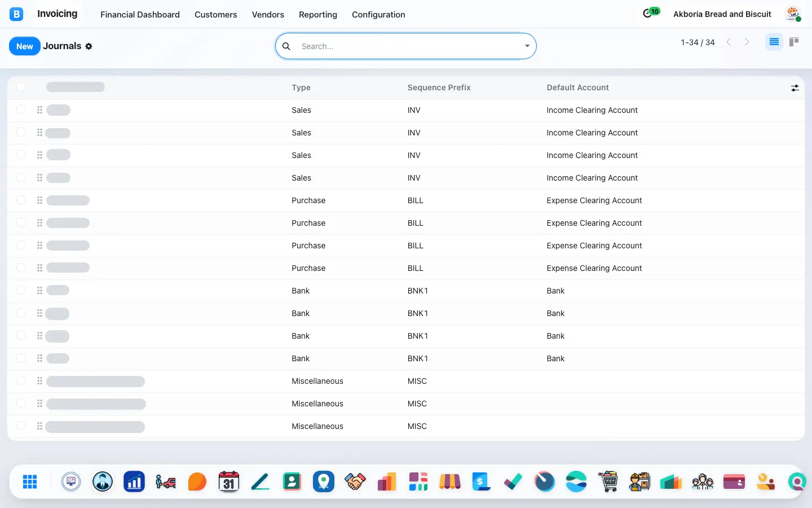The width and height of the screenshot is (812, 508).
Task: Open the blue map pin app in dock
Action: coord(324,481)
